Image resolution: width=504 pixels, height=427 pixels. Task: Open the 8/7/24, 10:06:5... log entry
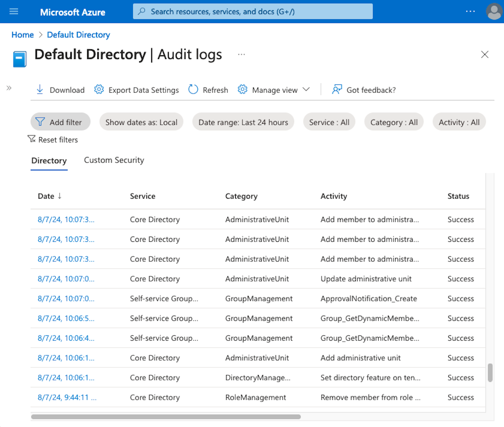pyautogui.click(x=66, y=319)
